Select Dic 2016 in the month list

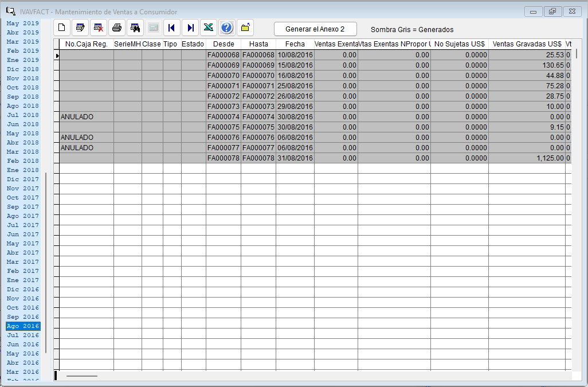click(23, 290)
